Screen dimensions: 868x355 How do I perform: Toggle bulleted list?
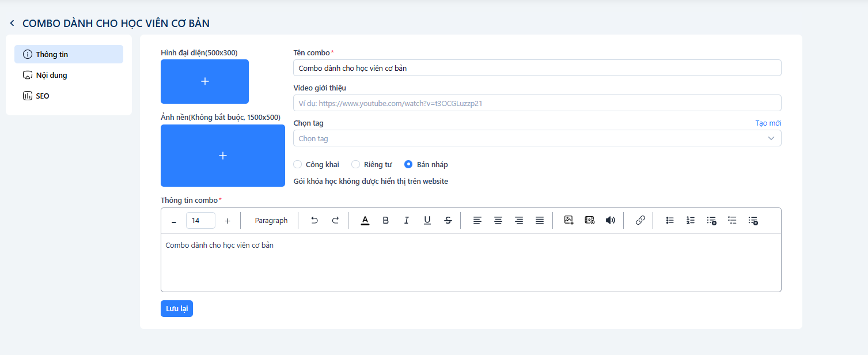point(670,220)
